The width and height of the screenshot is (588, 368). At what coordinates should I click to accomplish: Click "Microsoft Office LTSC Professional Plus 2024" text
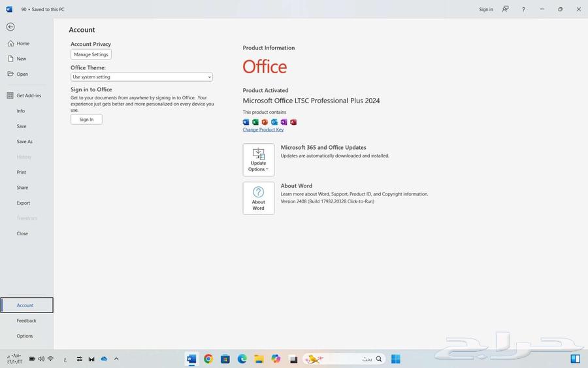(311, 101)
